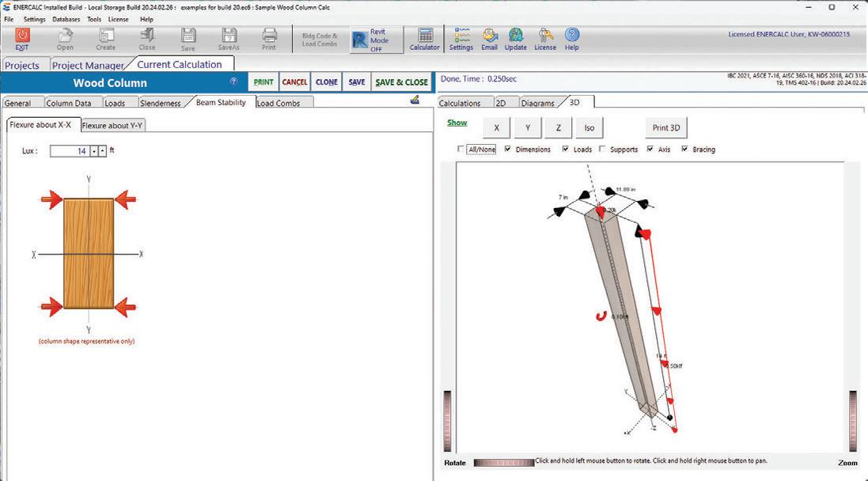Viewport: 868px width, 481px height.
Task: Click the Wood Column help icon
Action: pyautogui.click(x=233, y=81)
